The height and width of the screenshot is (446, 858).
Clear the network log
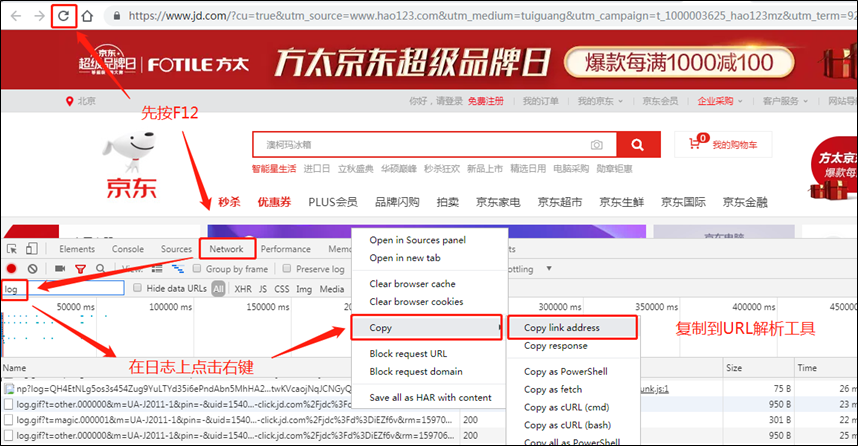pyautogui.click(x=32, y=269)
